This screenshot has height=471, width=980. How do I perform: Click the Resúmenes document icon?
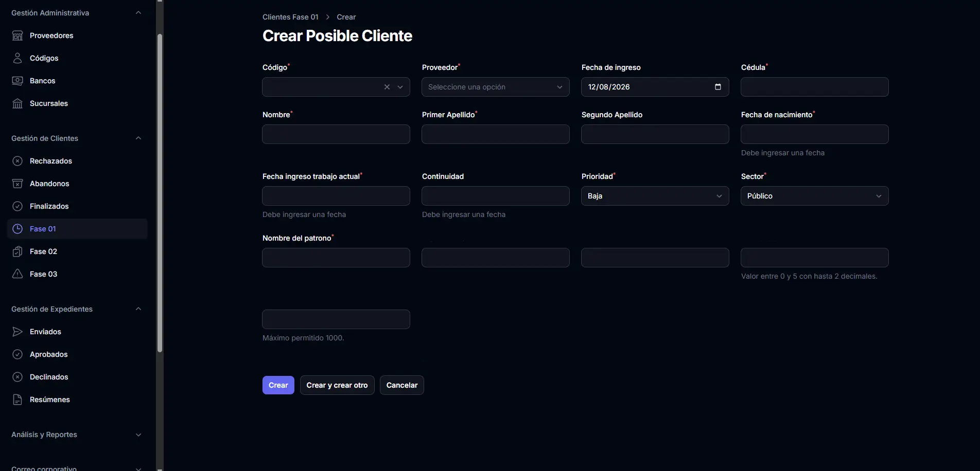[x=17, y=400]
